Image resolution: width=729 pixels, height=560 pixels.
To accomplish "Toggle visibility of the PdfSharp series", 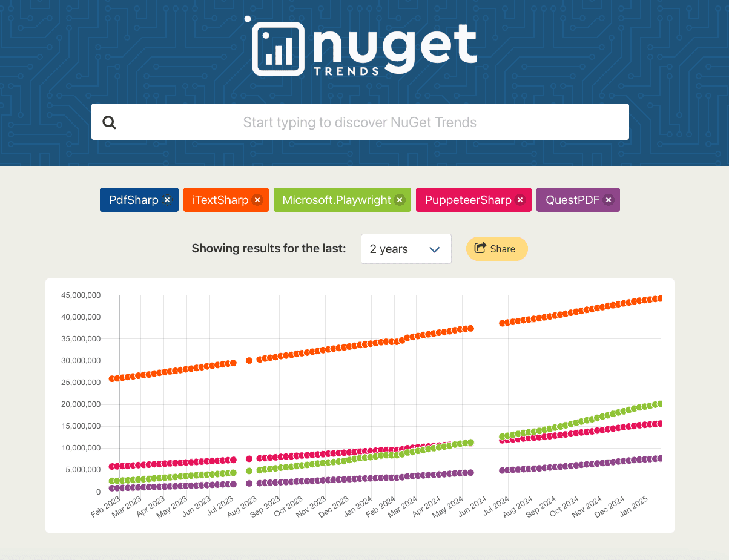I will pos(133,200).
